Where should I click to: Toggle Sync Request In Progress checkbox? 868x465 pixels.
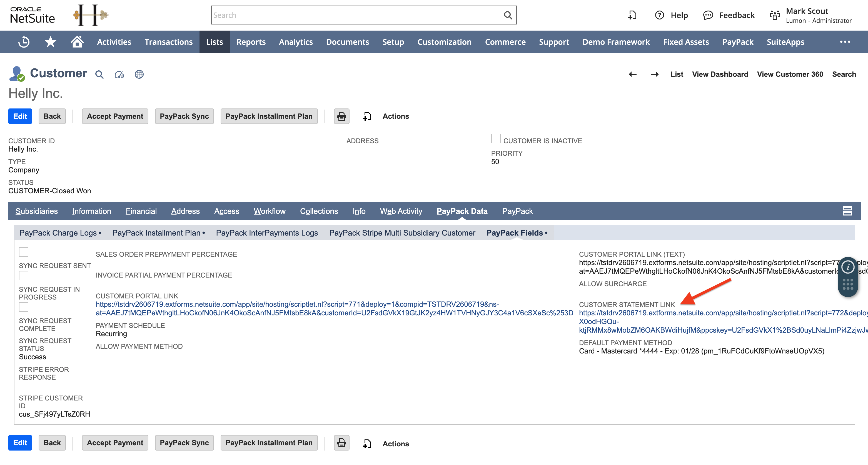click(x=24, y=276)
